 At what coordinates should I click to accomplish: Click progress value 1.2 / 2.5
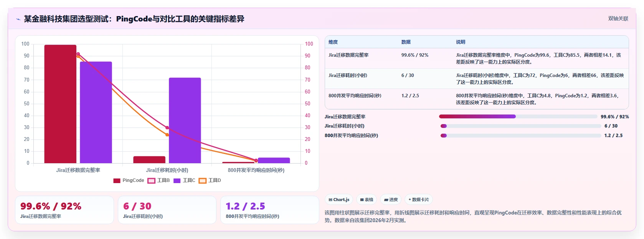click(x=613, y=136)
